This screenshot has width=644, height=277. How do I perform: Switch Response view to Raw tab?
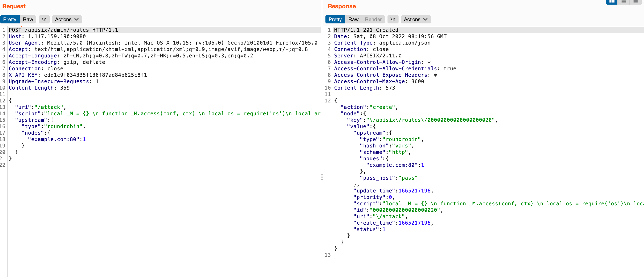[353, 20]
